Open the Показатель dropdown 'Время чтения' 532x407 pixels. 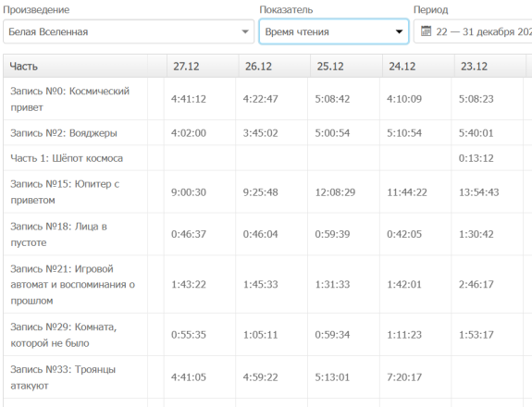[334, 31]
